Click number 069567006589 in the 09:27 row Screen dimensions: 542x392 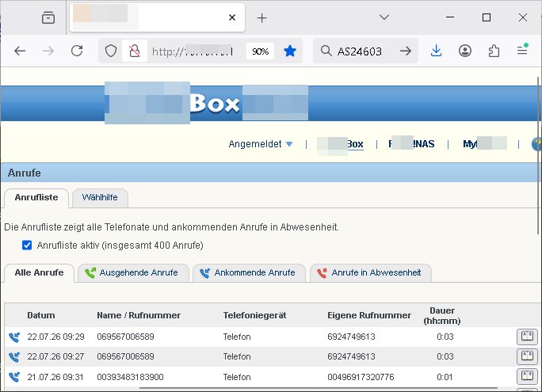[x=125, y=356]
